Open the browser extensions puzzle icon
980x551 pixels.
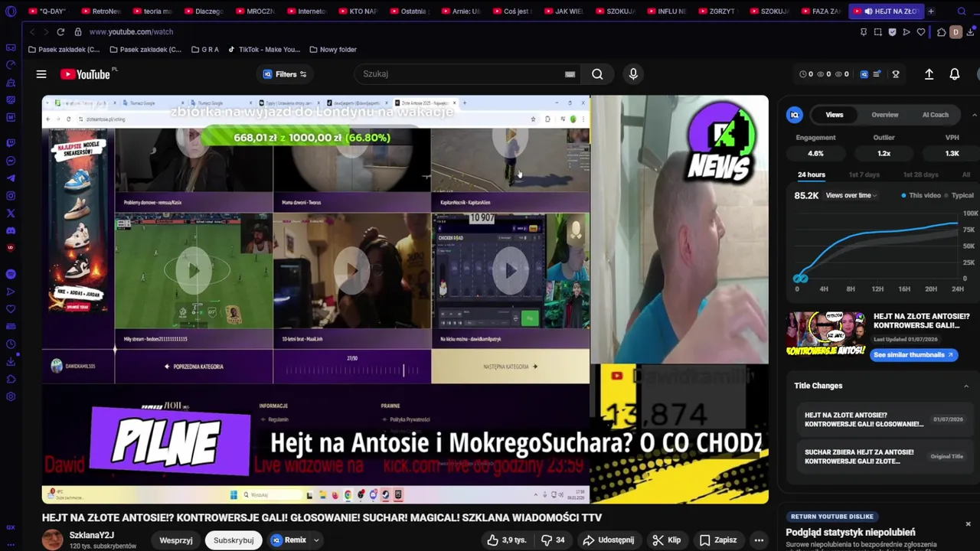pos(941,32)
